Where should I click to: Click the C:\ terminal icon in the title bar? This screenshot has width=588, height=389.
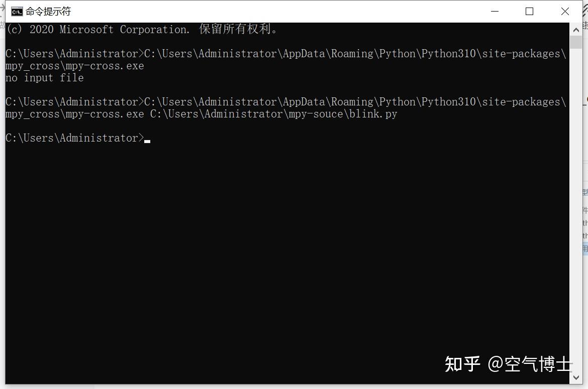17,11
